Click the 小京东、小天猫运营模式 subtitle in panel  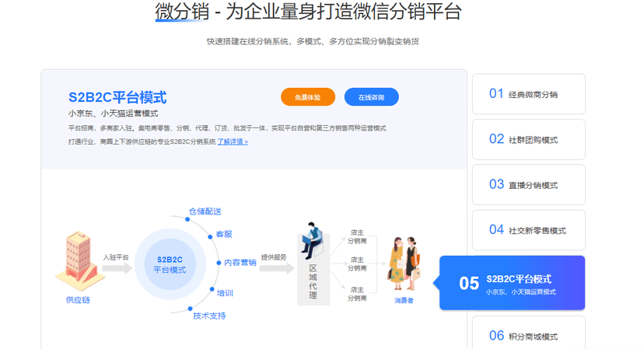click(x=113, y=113)
